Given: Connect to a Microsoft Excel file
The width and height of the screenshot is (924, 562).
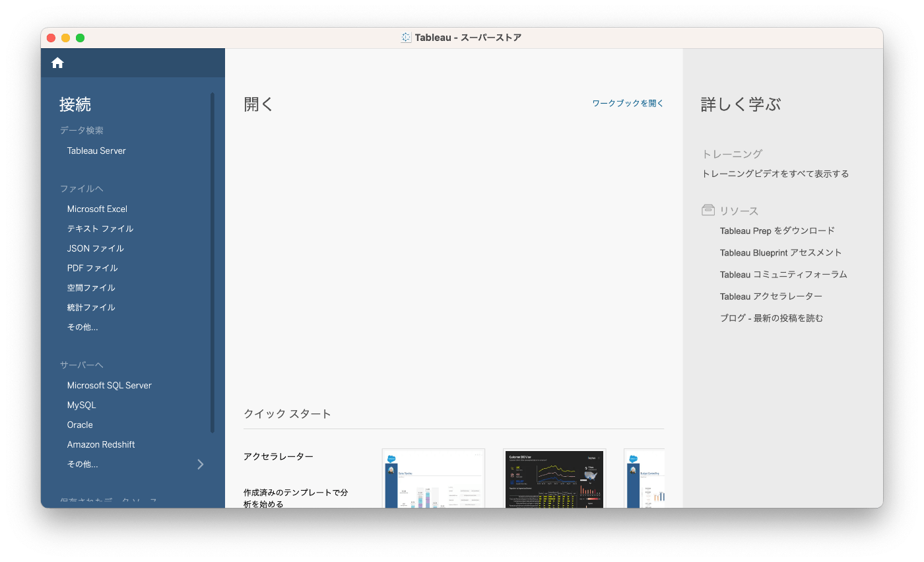Looking at the screenshot, I should (x=97, y=209).
